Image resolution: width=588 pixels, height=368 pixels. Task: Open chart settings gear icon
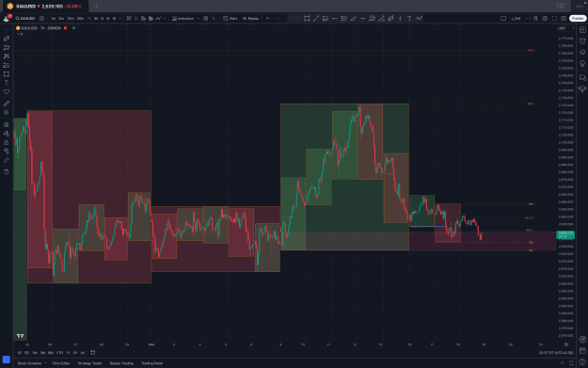coord(545,19)
